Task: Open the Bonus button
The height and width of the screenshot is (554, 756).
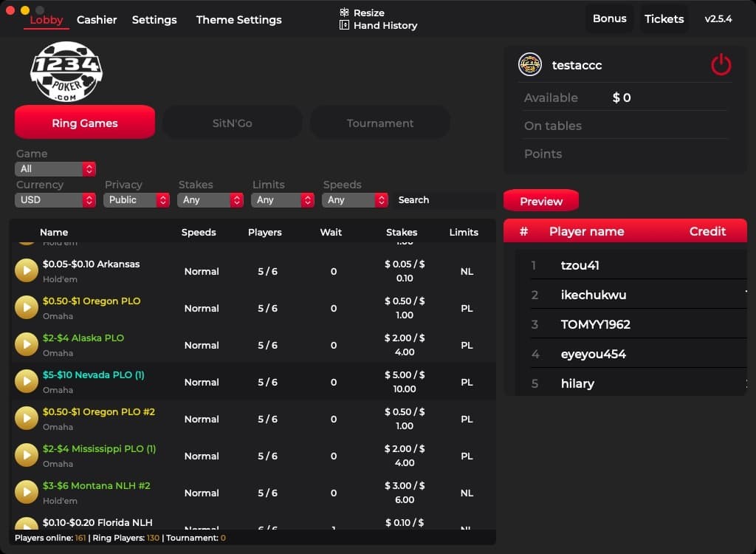Action: [609, 18]
